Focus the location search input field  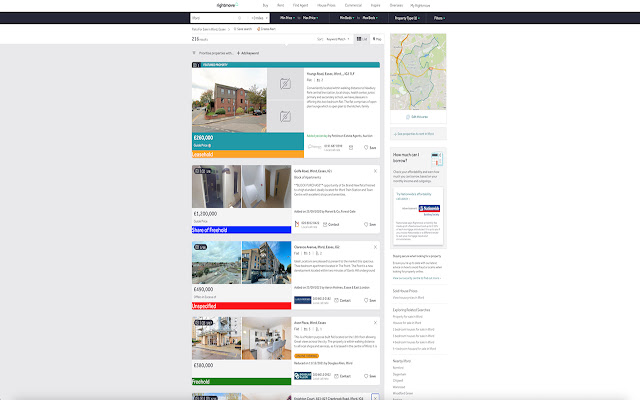tap(213, 18)
